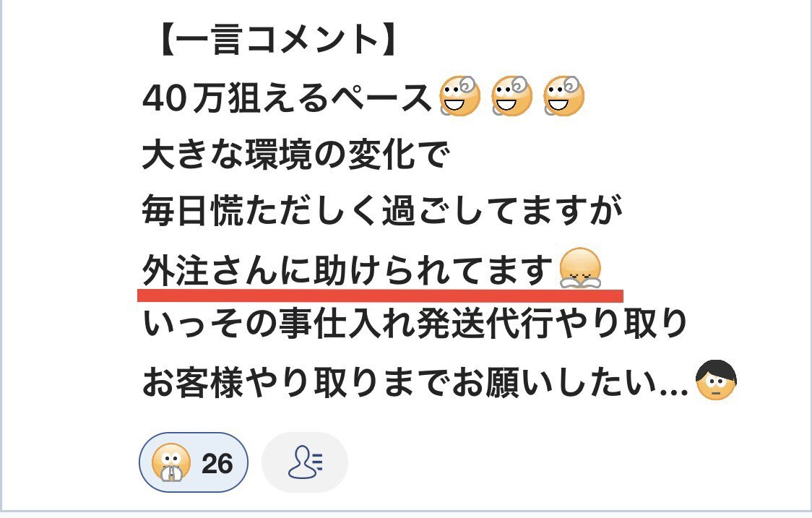Click the line いっその事仕入れ発送代行やり取り

(415, 324)
